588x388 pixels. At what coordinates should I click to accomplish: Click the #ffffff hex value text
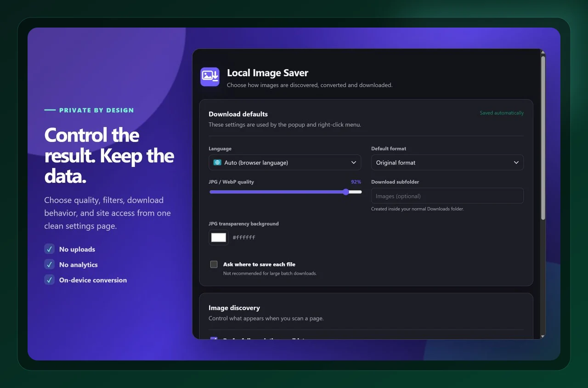click(244, 237)
